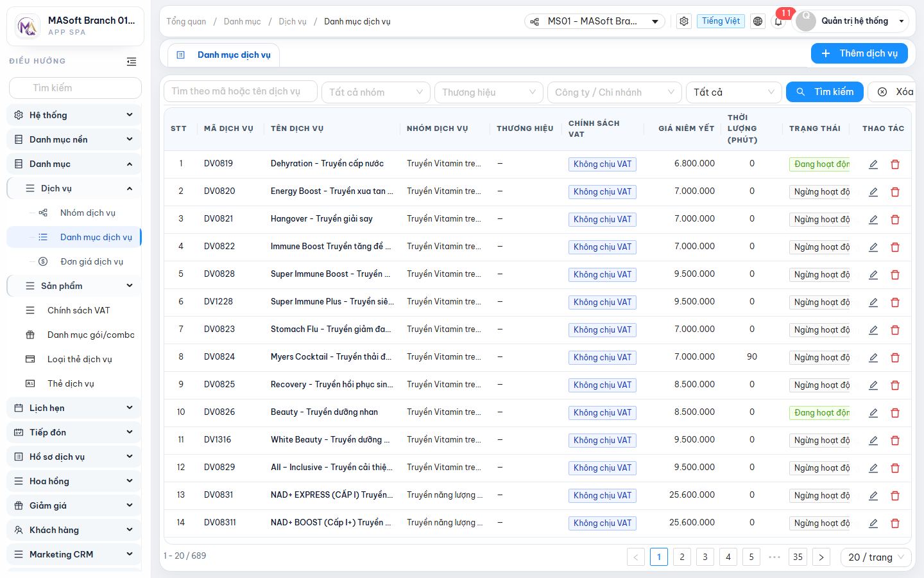Expand the 'Sản phẩm' submenu
The image size is (924, 578).
tap(74, 286)
